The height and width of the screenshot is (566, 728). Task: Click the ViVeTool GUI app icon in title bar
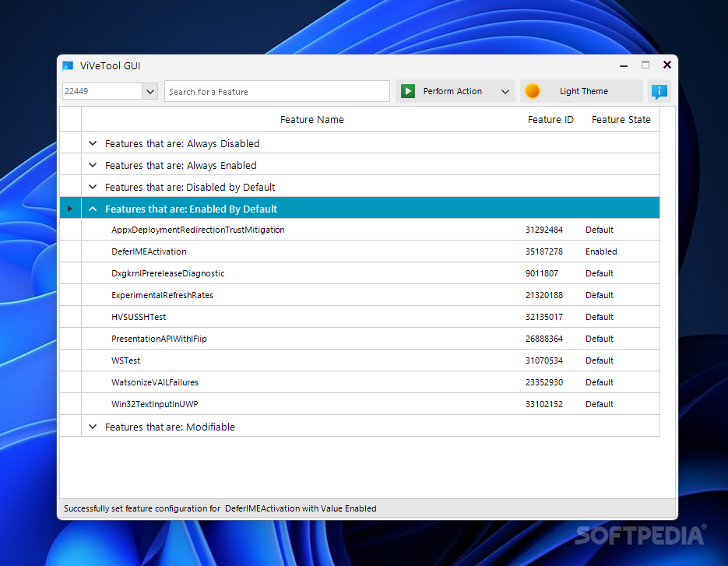(68, 66)
